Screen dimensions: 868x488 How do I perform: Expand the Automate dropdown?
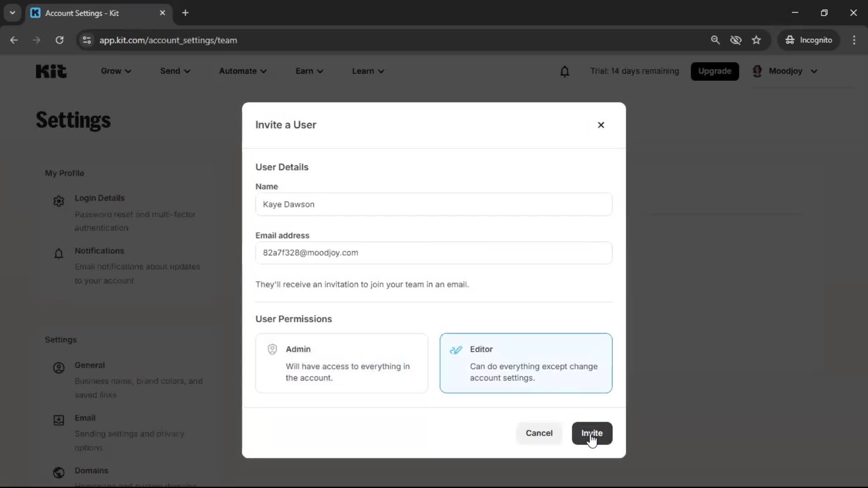click(x=243, y=71)
